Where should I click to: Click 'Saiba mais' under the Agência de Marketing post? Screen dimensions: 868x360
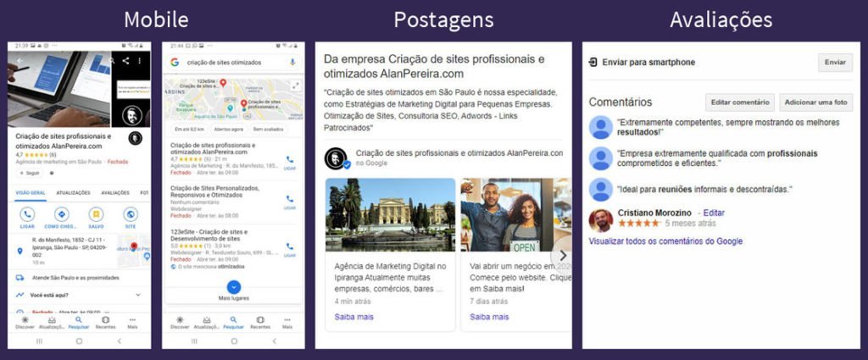click(353, 317)
